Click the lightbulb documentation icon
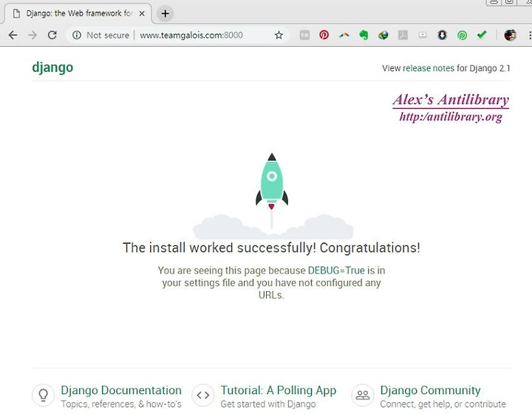532x417 pixels. (x=43, y=395)
